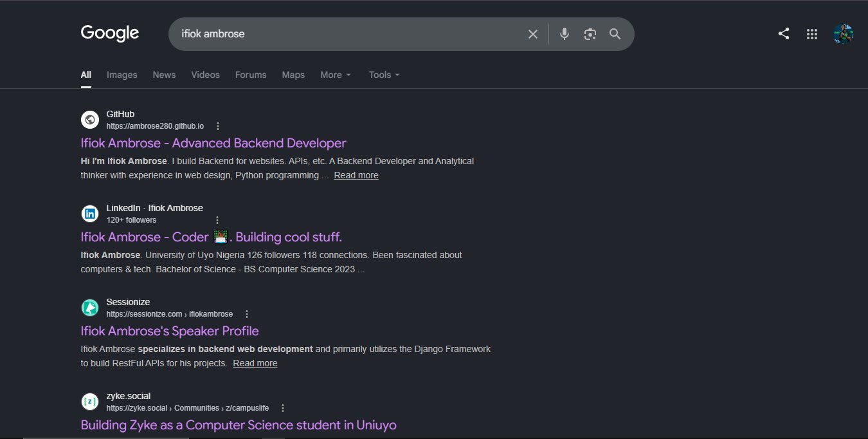
Task: Click Read more on Sessionize result snippet
Action: [x=255, y=363]
